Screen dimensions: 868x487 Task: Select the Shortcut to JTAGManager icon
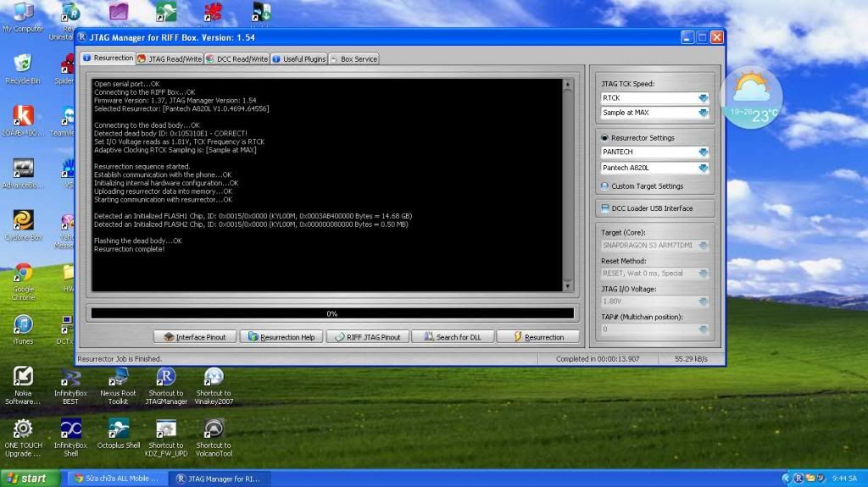(166, 385)
